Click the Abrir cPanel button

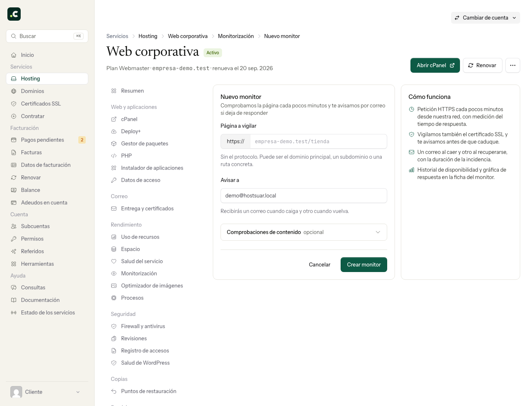[x=435, y=65]
